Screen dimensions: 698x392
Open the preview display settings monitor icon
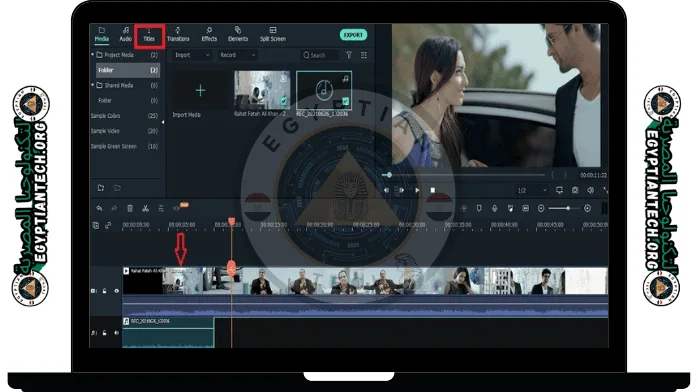click(560, 190)
